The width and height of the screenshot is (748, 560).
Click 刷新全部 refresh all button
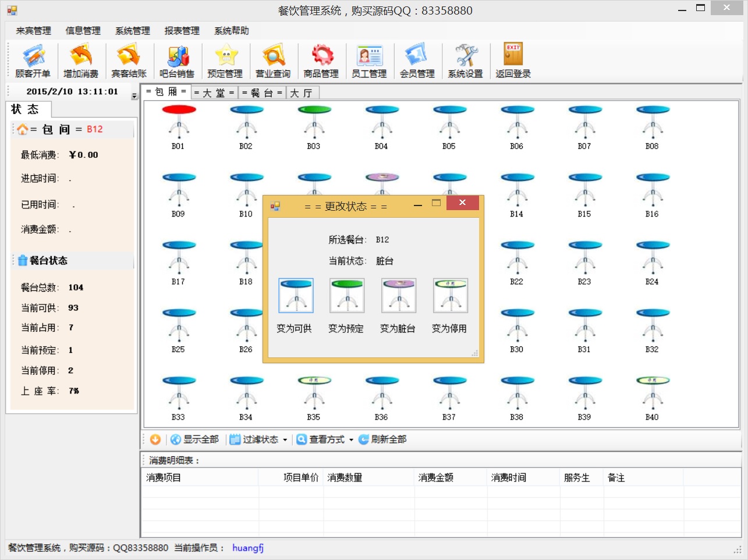click(382, 440)
